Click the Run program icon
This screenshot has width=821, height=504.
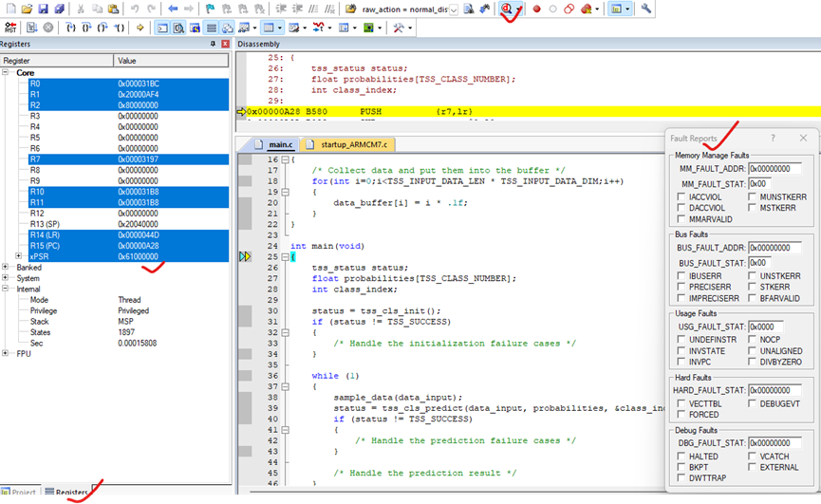click(32, 28)
